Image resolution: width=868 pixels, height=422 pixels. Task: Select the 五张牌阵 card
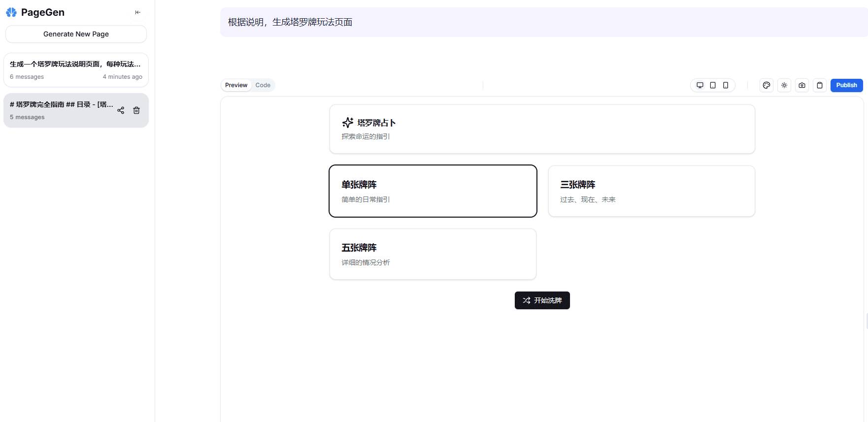point(433,254)
